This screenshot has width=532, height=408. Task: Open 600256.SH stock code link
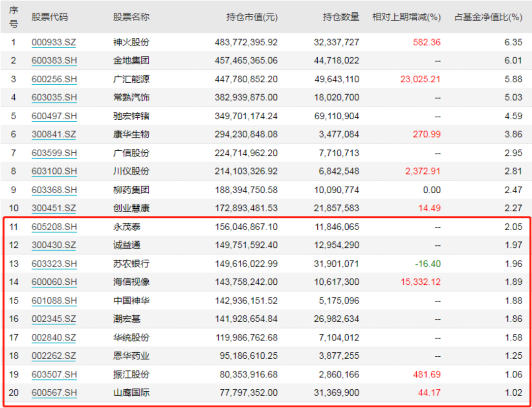[54, 79]
